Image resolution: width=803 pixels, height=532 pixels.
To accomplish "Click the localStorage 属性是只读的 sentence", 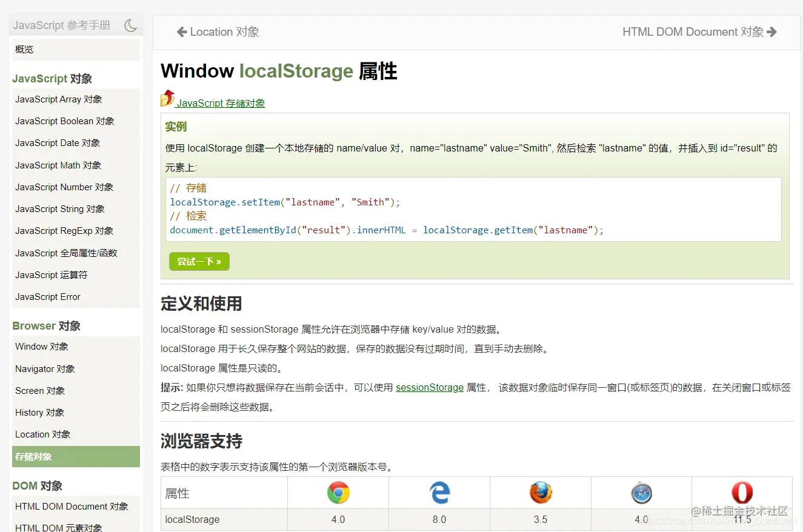I will [x=221, y=368].
